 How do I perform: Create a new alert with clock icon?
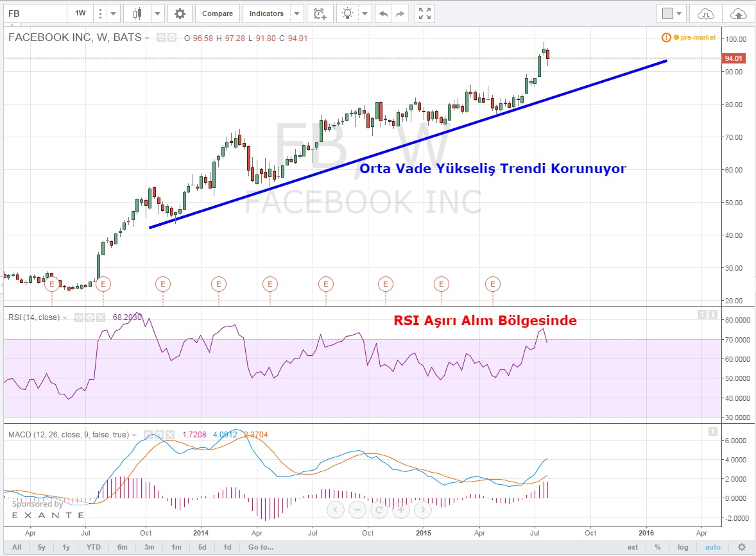(320, 13)
